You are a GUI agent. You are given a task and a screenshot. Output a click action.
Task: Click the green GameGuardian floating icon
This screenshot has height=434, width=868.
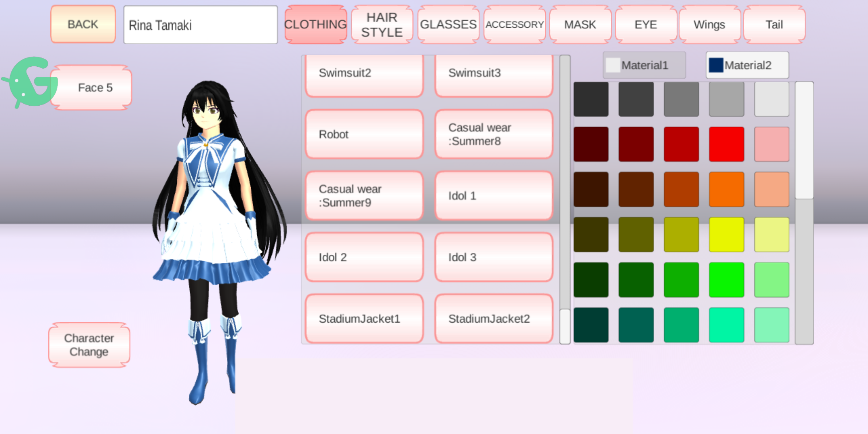tap(31, 82)
